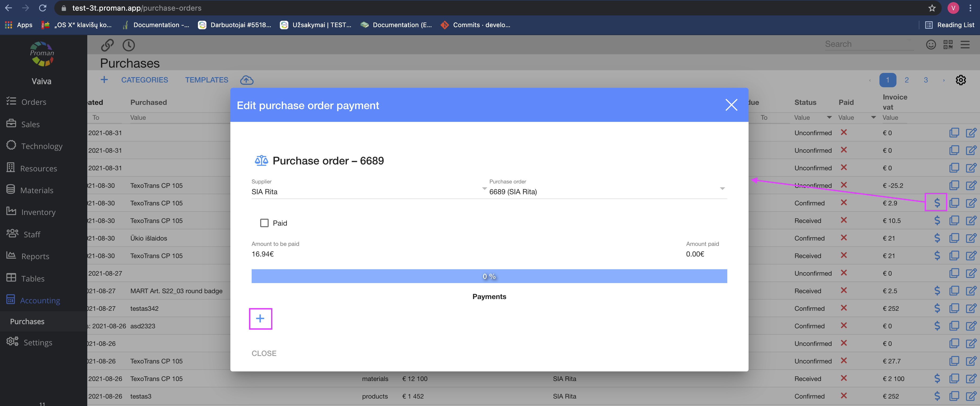The height and width of the screenshot is (406, 980).
Task: Go to page 2 of purchases
Action: [x=907, y=80]
